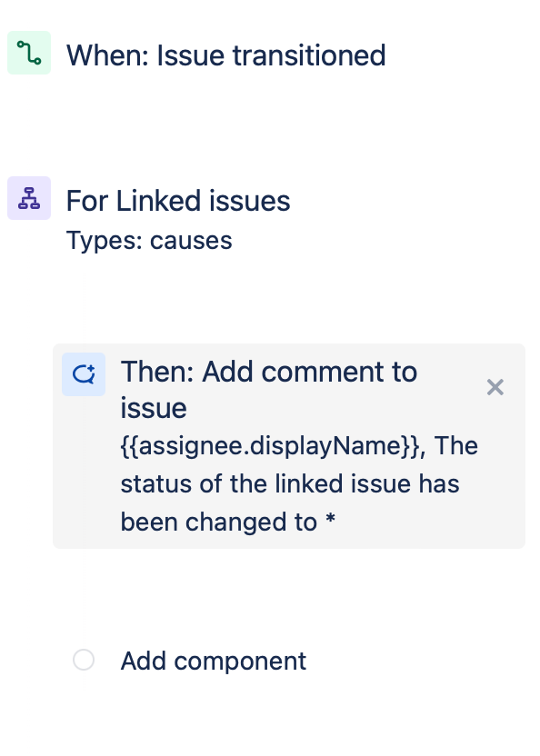The height and width of the screenshot is (756, 540).
Task: Open the When: Issue transitioned trigger step
Action: click(225, 55)
